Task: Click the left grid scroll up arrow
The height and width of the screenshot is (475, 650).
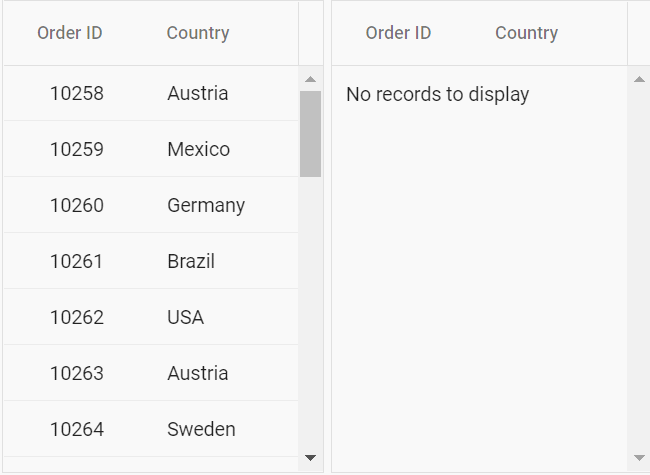Action: pos(310,79)
